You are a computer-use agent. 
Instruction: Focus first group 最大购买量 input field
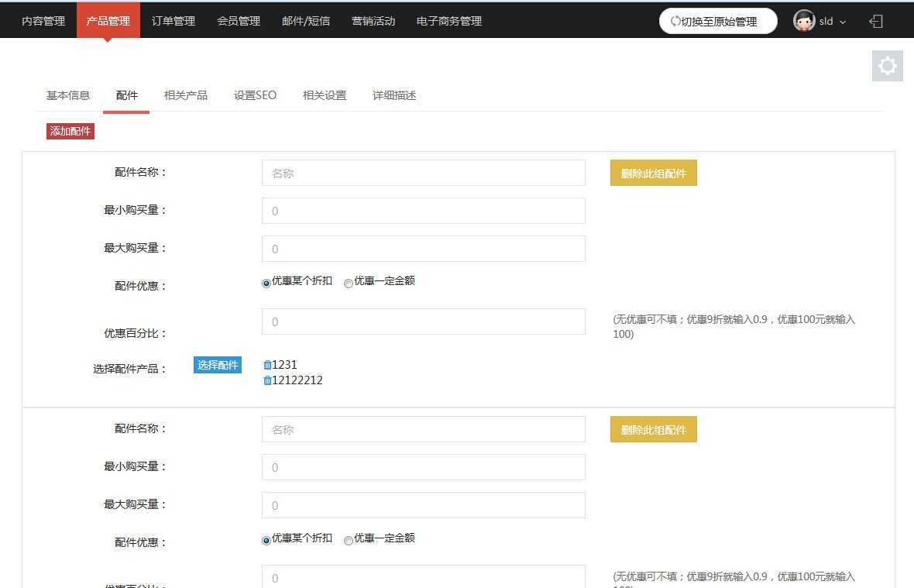[423, 249]
